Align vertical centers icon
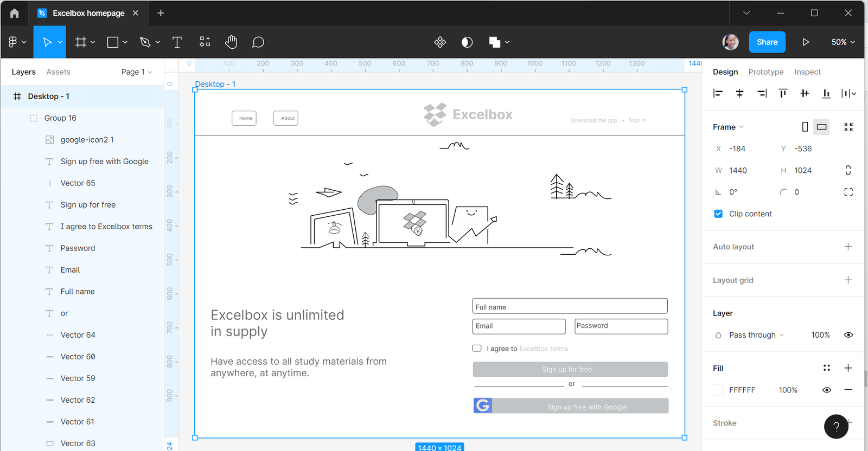This screenshot has height=451, width=868. tap(805, 93)
